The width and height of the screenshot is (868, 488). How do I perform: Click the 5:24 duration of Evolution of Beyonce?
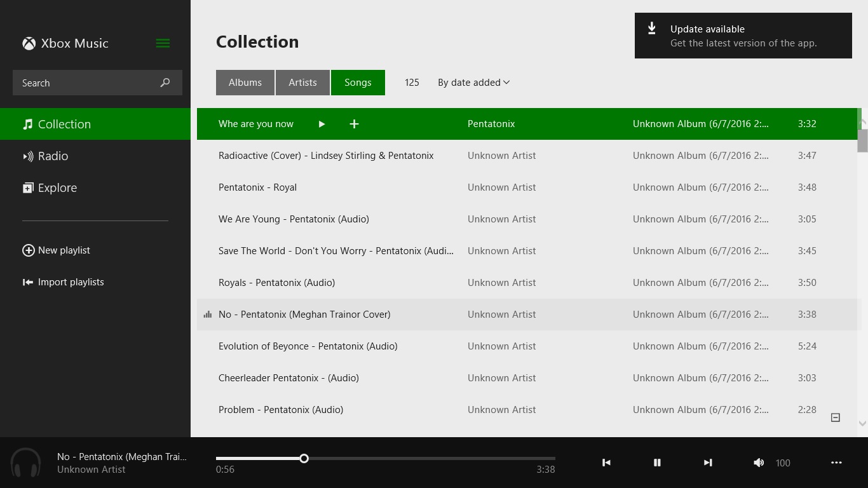807,346
